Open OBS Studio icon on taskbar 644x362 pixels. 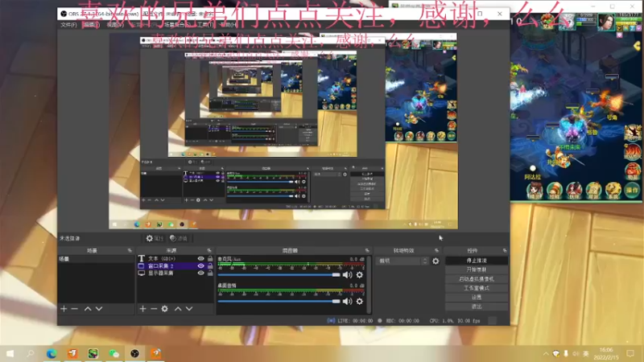(x=134, y=353)
